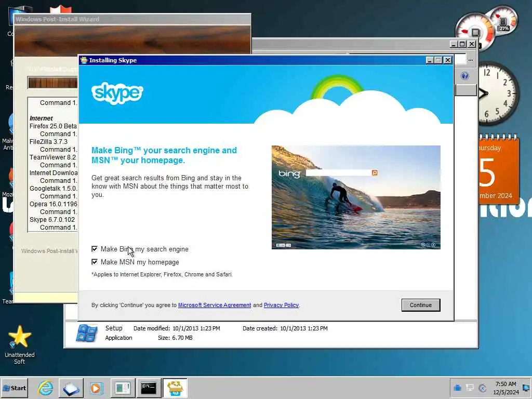
Task: Click the computer monitor tray icon
Action: pyautogui.click(x=470, y=388)
